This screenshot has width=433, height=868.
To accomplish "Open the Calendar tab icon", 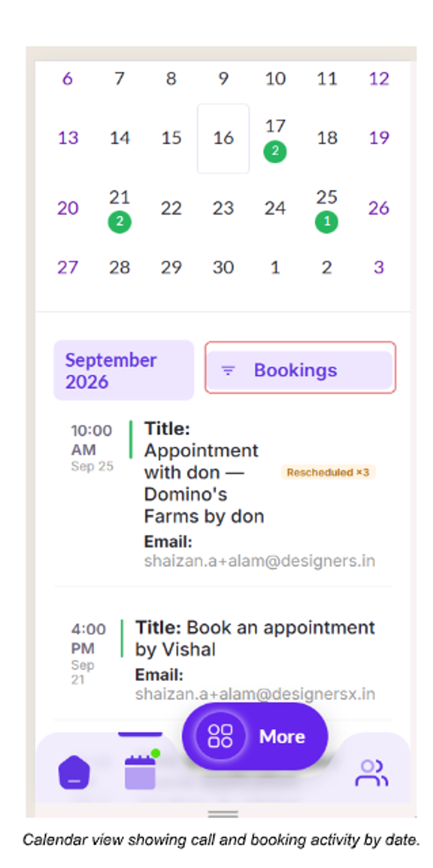I will click(140, 772).
